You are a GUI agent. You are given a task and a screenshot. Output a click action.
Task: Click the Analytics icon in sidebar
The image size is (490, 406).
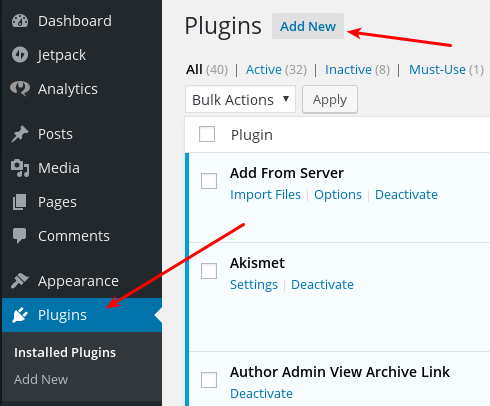(x=20, y=89)
